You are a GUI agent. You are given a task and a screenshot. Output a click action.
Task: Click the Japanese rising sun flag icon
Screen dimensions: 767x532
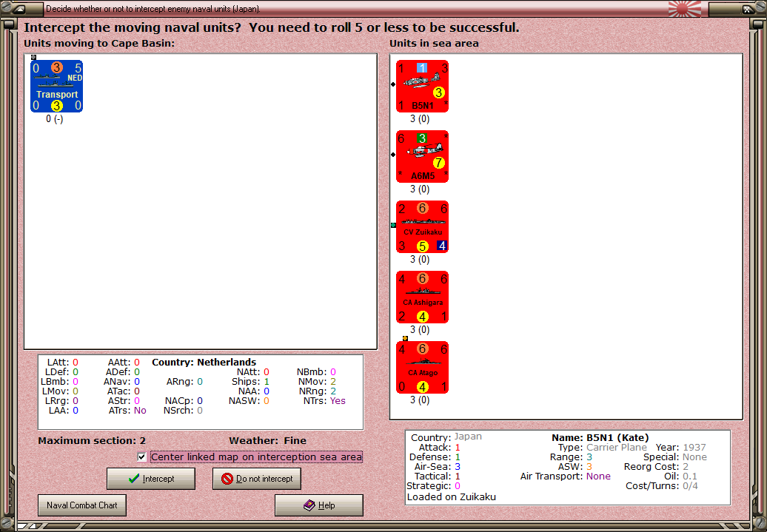coord(684,9)
